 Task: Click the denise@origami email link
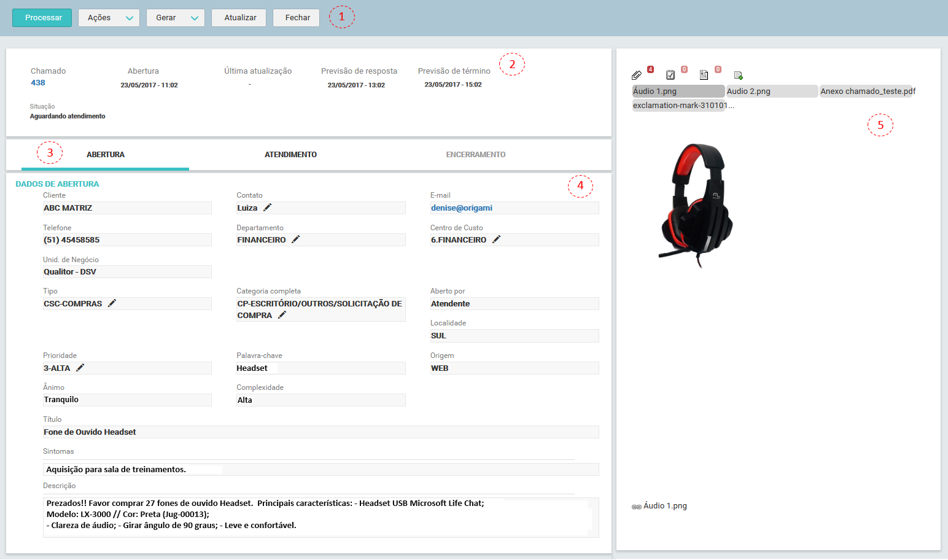(462, 208)
